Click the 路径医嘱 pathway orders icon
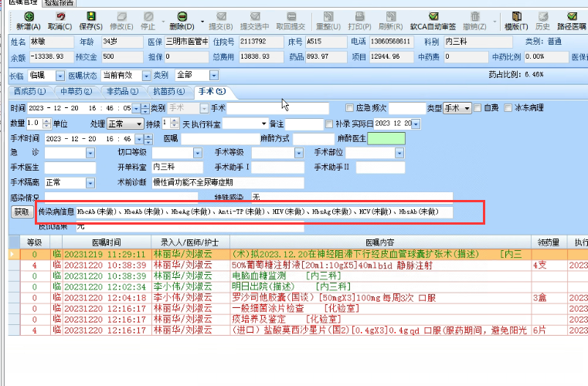 (x=573, y=16)
